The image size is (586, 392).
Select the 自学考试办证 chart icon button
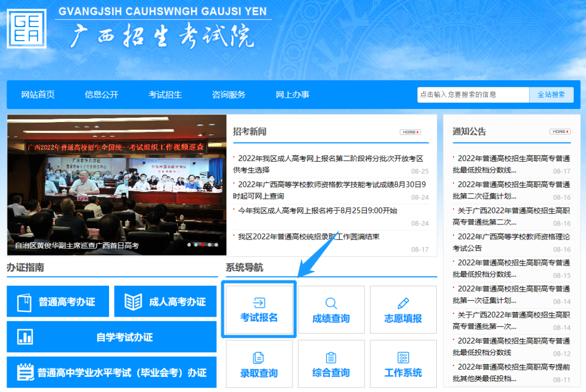pos(25,337)
